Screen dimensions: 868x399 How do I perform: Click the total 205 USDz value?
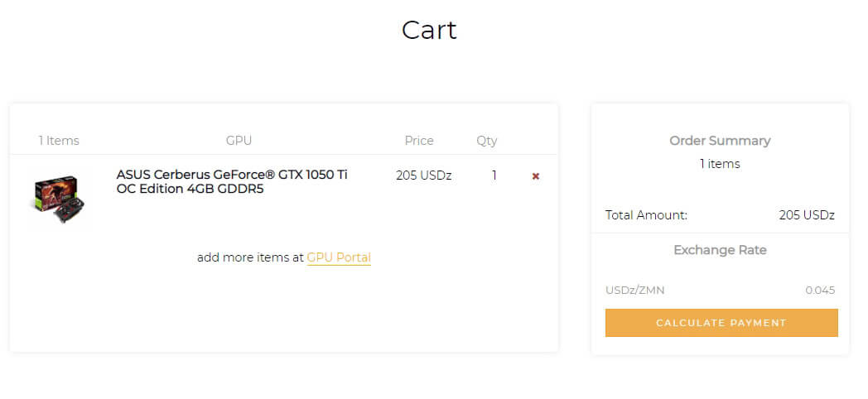[x=807, y=215]
